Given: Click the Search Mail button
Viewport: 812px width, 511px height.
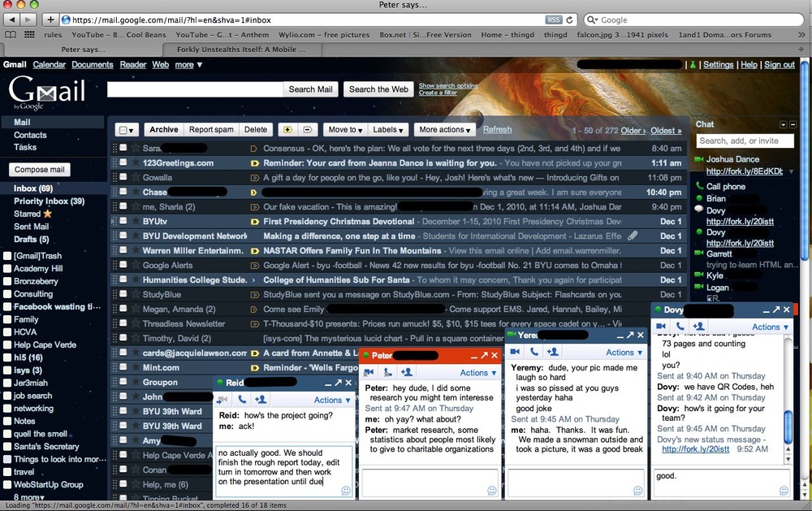Looking at the screenshot, I should (311, 89).
